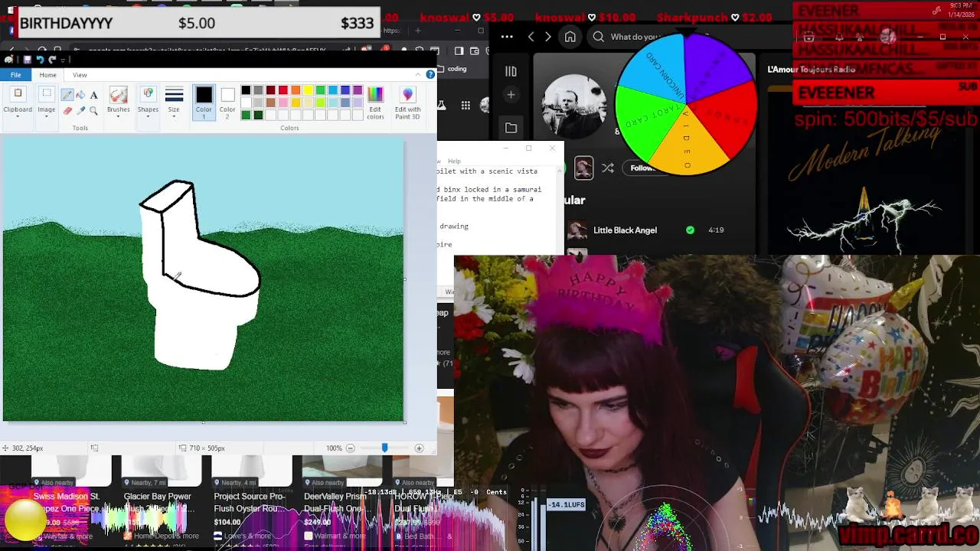Switch to Paint Home tab
The height and width of the screenshot is (551, 980).
pos(47,75)
